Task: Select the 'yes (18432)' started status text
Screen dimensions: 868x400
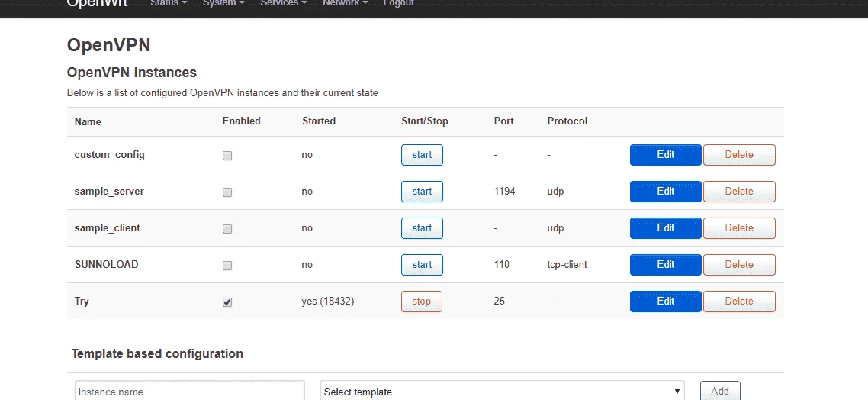Action: tap(328, 302)
